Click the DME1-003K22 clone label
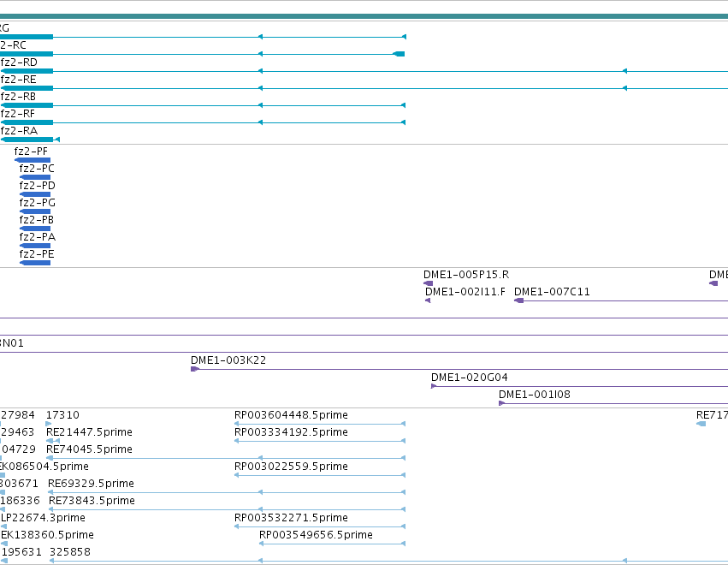The image size is (728, 565). [x=228, y=360]
